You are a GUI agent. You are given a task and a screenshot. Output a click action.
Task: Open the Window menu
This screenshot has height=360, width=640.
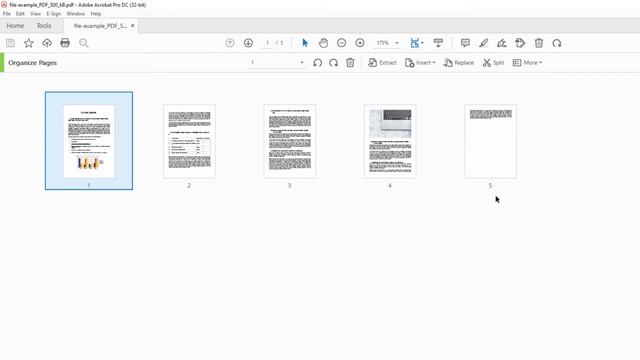coord(76,13)
